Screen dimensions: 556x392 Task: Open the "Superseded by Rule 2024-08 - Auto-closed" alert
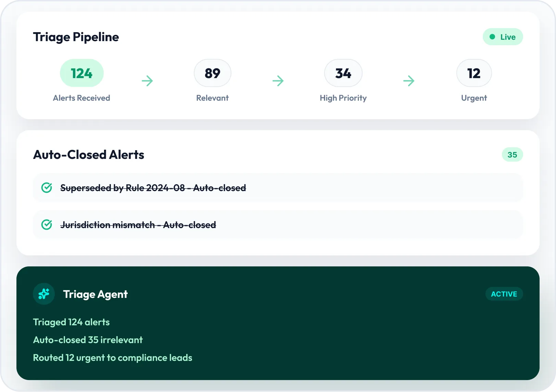click(x=278, y=188)
